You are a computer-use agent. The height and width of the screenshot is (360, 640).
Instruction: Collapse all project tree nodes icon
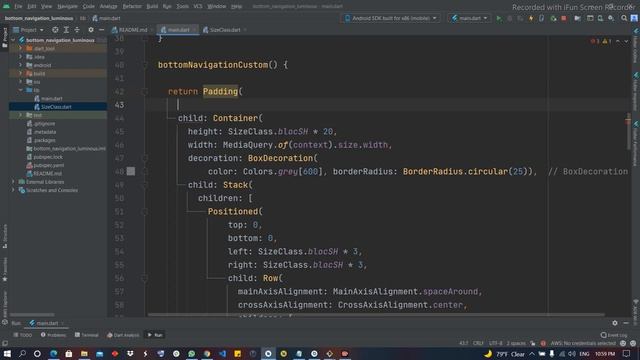coord(77,30)
